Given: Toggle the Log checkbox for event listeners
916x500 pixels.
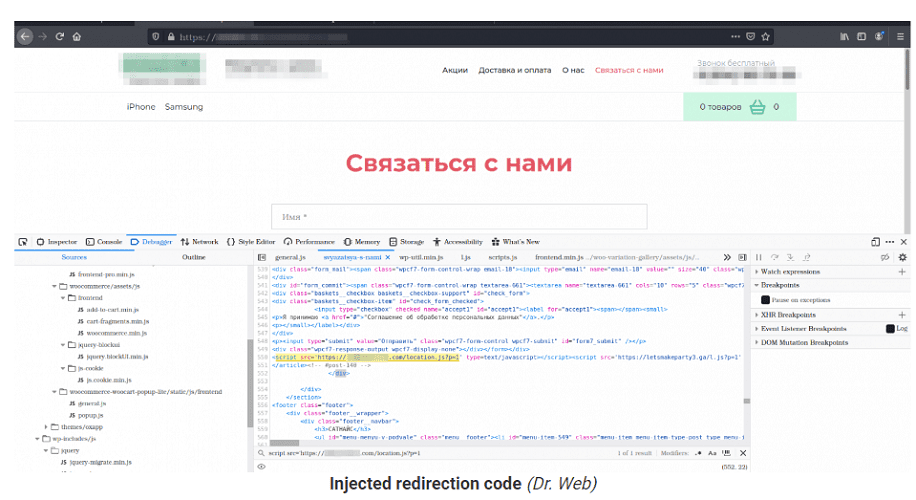Looking at the screenshot, I should (x=890, y=329).
